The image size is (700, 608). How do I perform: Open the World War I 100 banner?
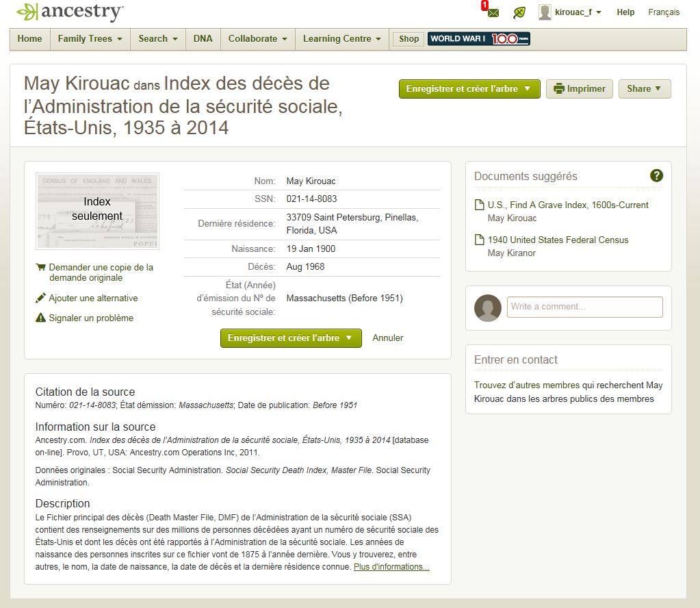point(479,39)
